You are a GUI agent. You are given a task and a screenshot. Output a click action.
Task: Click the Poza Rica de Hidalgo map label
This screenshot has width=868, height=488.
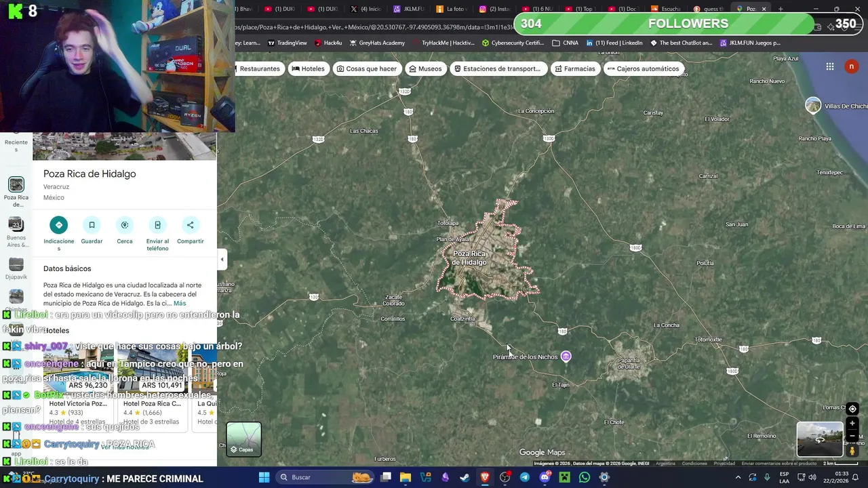(469, 258)
